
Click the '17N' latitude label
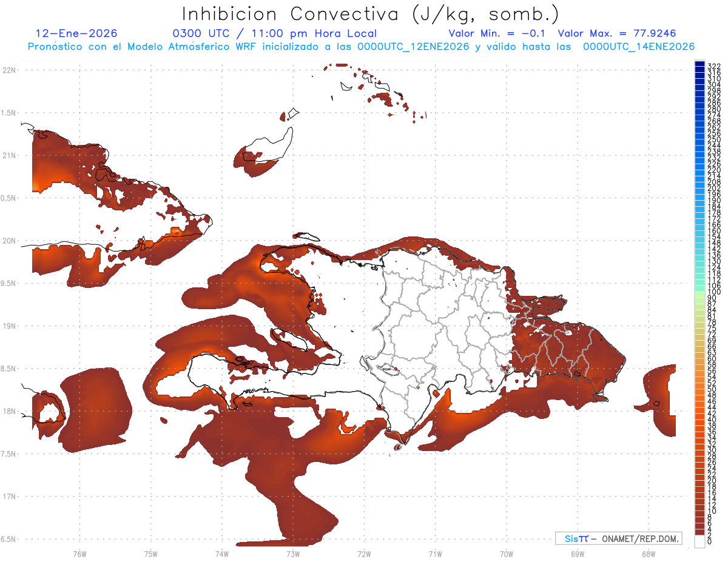[x=9, y=497]
